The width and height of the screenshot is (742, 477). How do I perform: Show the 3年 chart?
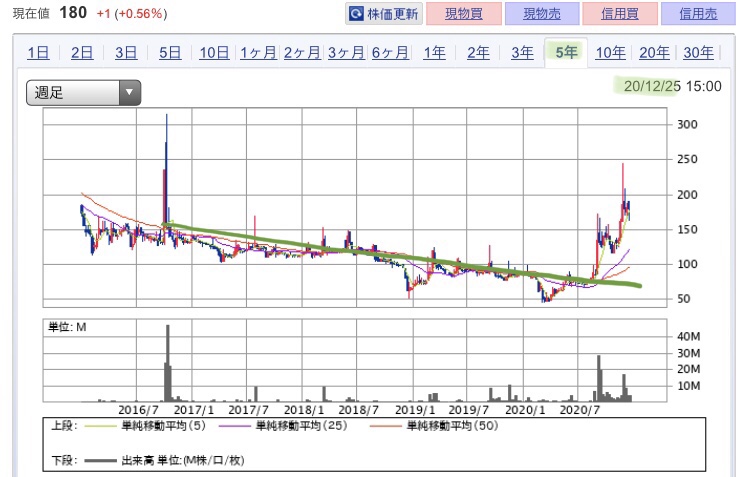click(522, 52)
